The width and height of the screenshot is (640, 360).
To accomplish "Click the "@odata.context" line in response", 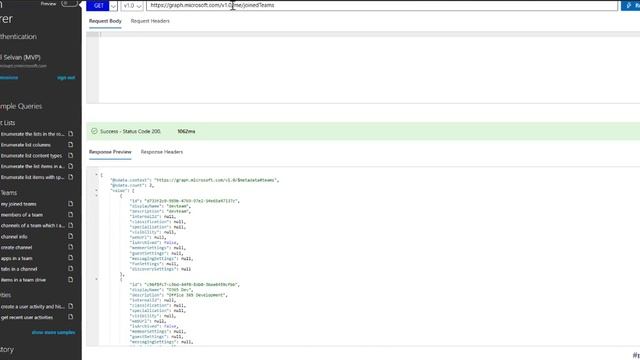I will [195, 180].
